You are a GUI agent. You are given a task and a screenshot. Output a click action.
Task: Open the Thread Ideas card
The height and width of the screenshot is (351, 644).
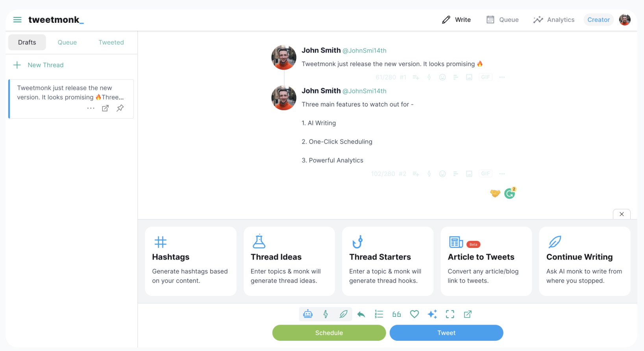(x=289, y=261)
